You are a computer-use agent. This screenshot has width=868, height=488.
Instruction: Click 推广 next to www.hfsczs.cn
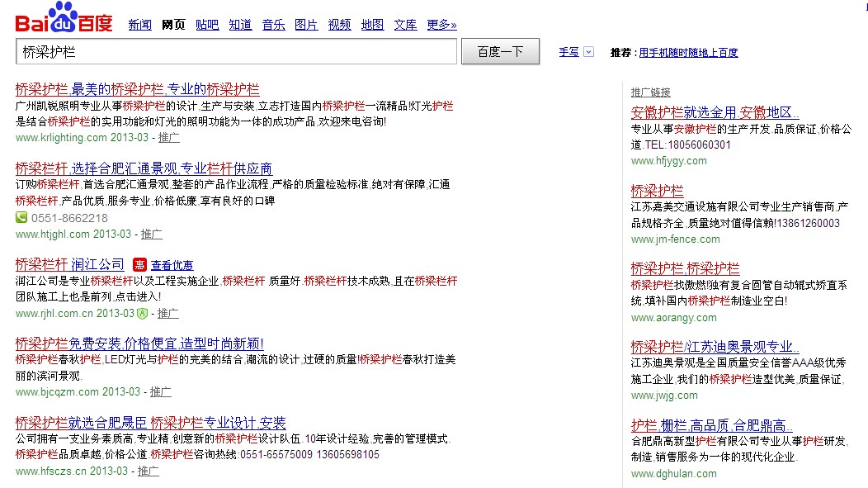149,471
